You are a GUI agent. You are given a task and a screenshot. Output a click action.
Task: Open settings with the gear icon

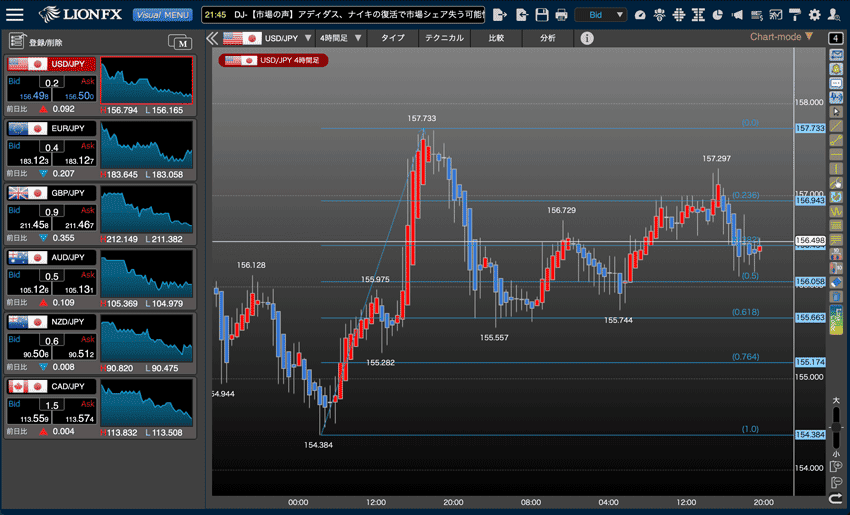tap(814, 15)
